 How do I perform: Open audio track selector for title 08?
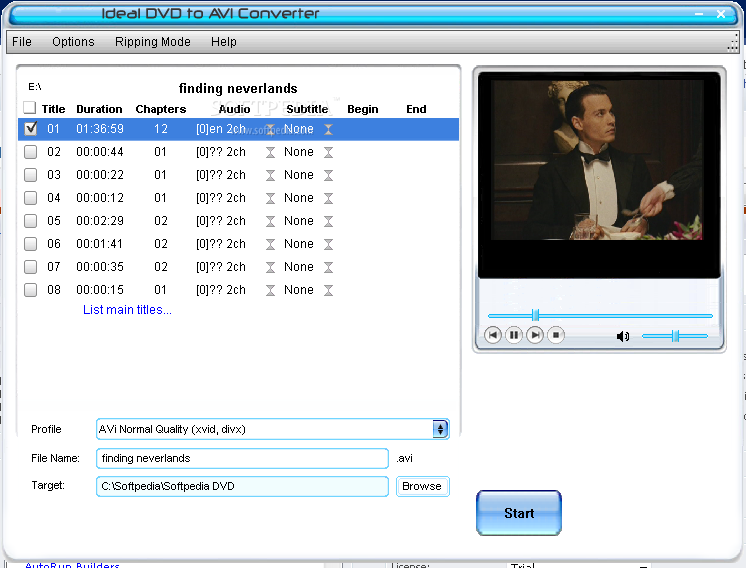tap(270, 290)
